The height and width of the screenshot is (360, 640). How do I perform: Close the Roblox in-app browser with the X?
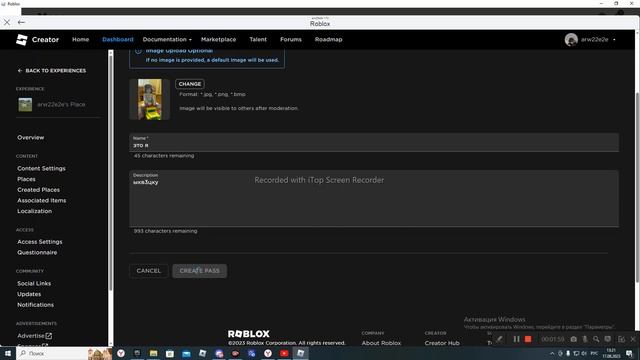coord(7,22)
